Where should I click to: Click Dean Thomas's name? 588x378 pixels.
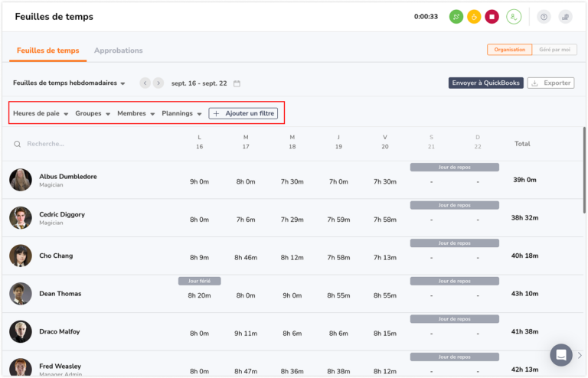tap(60, 293)
